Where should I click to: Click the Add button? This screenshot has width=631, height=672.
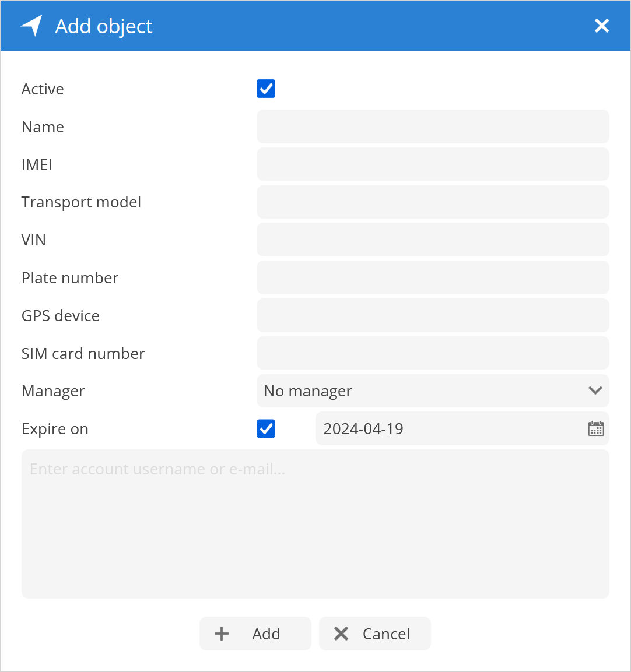pos(255,634)
